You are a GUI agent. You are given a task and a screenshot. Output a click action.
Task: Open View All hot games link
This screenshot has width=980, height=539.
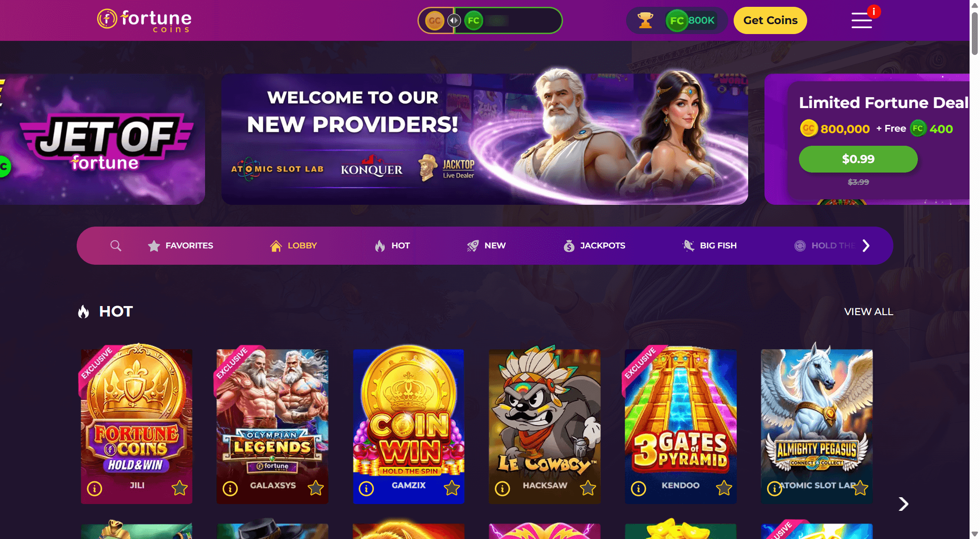pos(868,312)
